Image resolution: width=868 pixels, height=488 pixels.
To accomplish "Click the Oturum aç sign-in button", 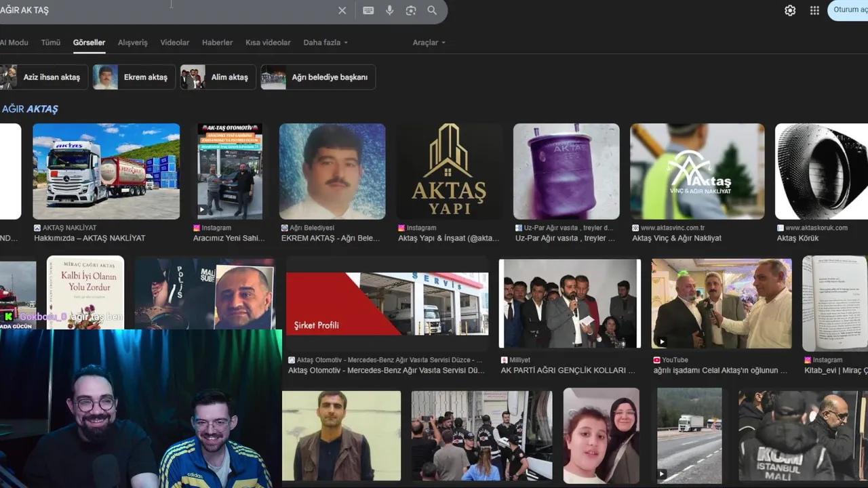I will click(848, 10).
